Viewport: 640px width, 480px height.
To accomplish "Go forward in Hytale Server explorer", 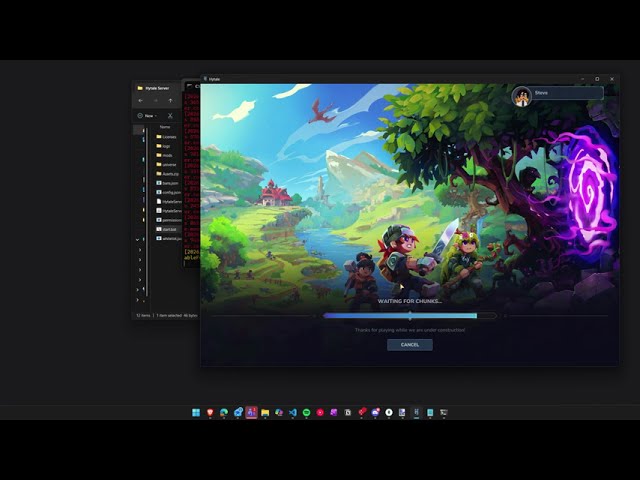I will 156,101.
